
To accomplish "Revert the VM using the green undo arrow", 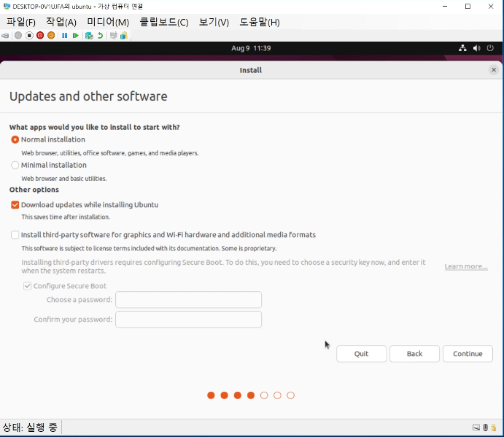I will point(100,35).
